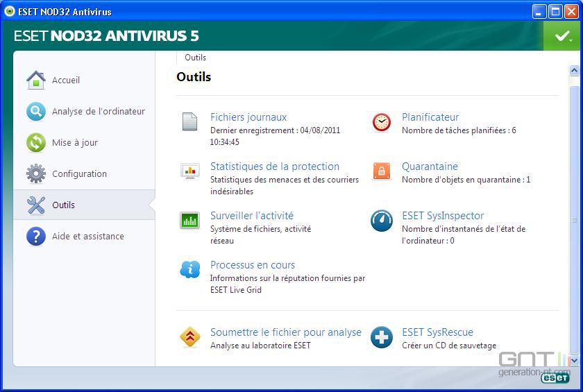
Task: Click the ESET eye icon in title bar
Action: pyautogui.click(x=9, y=11)
